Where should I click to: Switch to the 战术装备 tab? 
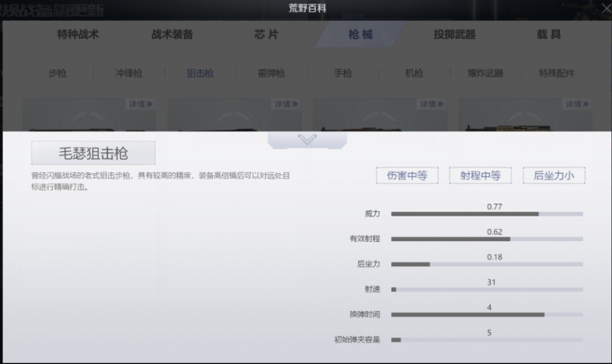pos(172,34)
